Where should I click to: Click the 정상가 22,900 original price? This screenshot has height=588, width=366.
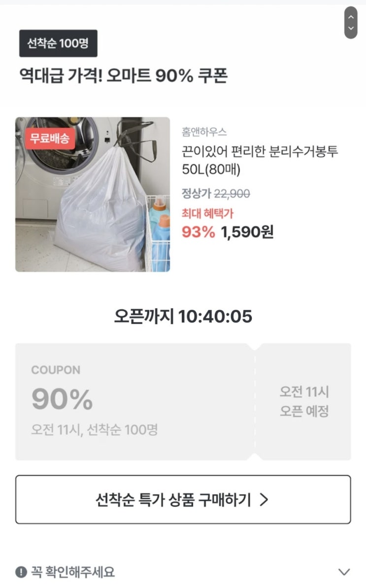[x=216, y=194]
